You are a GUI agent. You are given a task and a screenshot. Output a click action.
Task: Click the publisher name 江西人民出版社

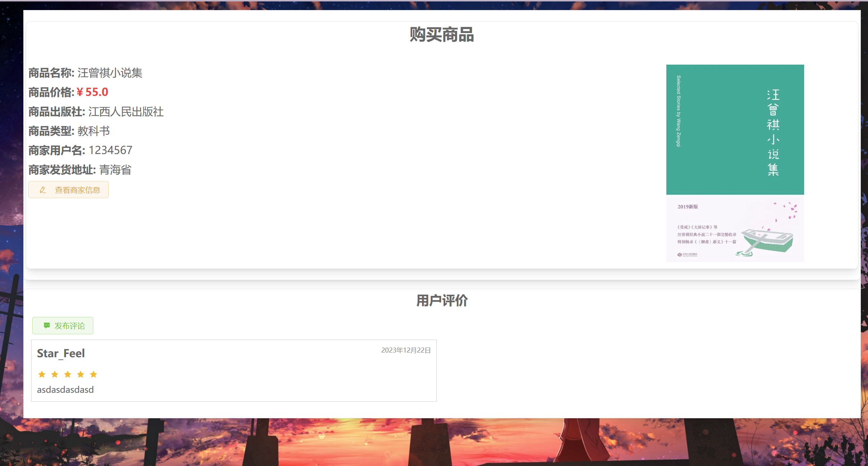coord(126,112)
